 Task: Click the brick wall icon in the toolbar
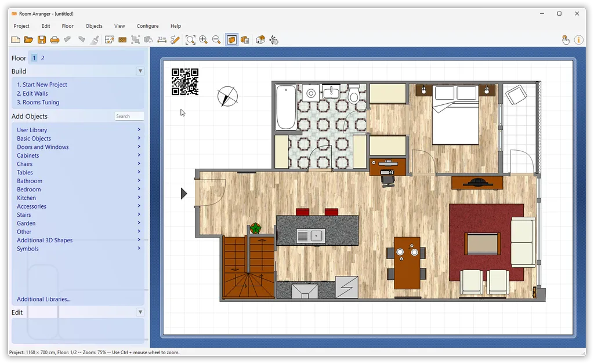pyautogui.click(x=122, y=40)
